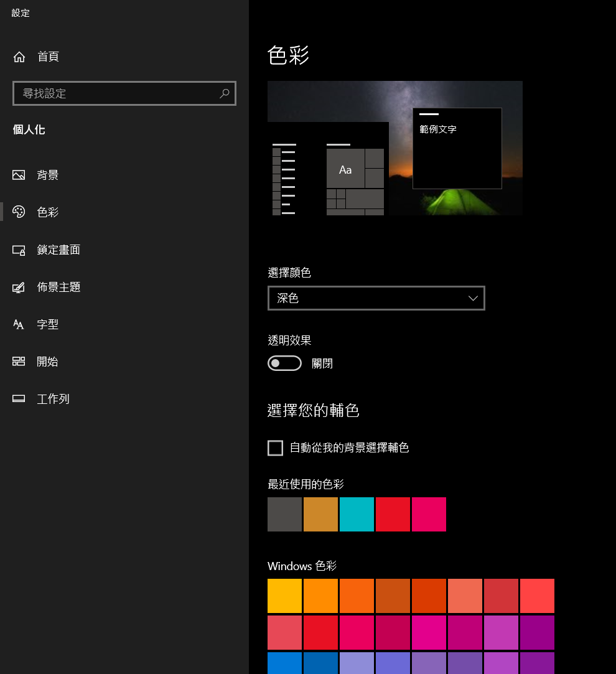616x674 pixels.
Task: Select the dark purple swatch ending second row
Action: 538,633
